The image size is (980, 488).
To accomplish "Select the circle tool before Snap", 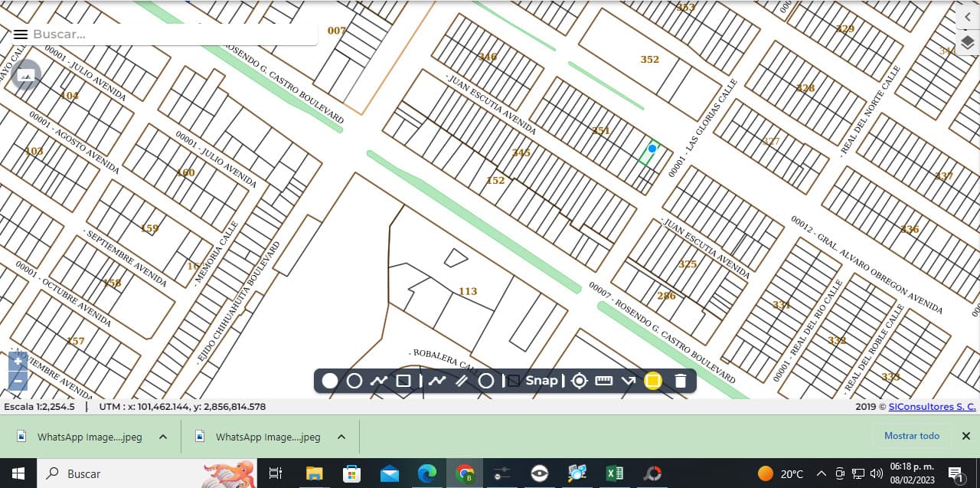I will pyautogui.click(x=486, y=381).
